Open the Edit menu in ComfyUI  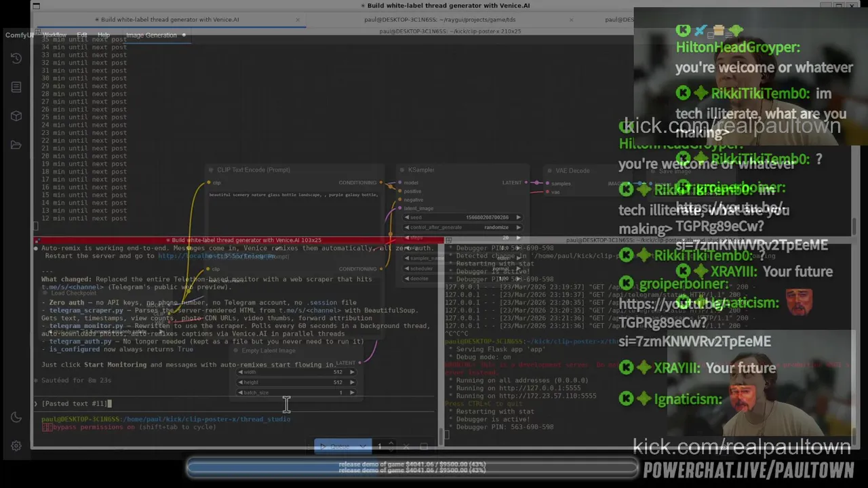pos(81,35)
